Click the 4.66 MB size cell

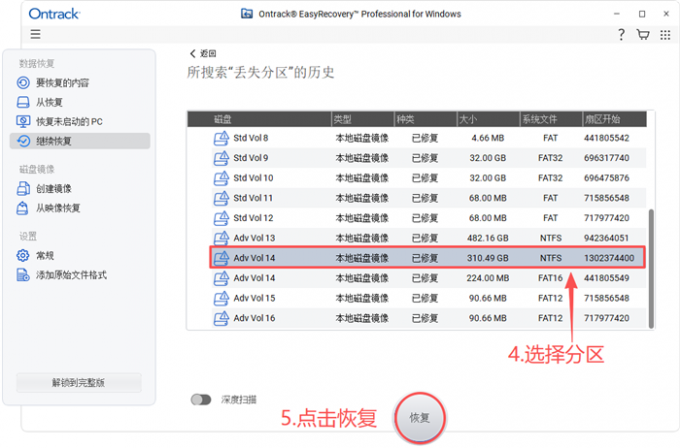tap(487, 138)
